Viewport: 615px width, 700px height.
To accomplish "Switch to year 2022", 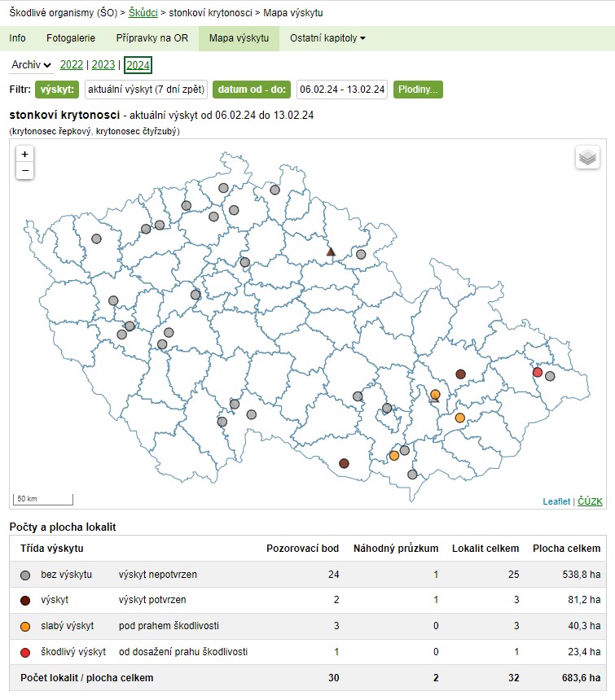I will tap(72, 65).
